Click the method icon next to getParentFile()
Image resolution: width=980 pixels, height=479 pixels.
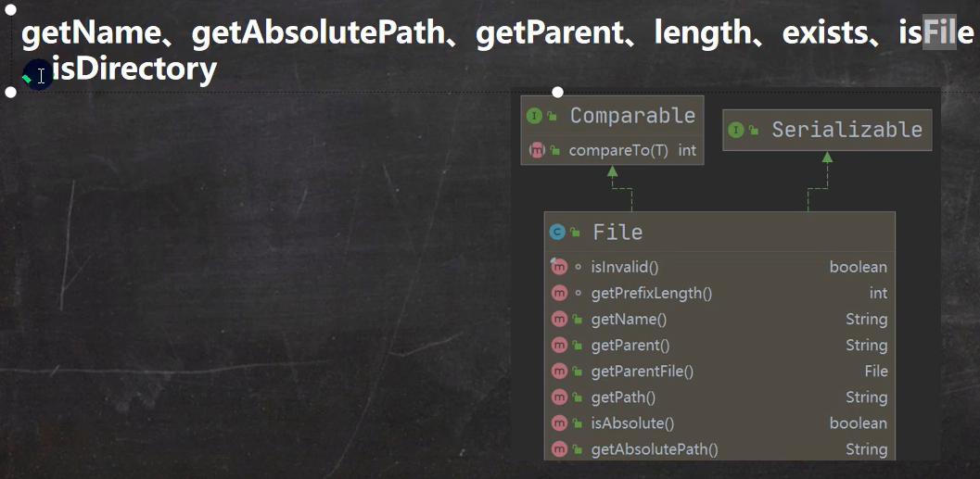coord(558,371)
